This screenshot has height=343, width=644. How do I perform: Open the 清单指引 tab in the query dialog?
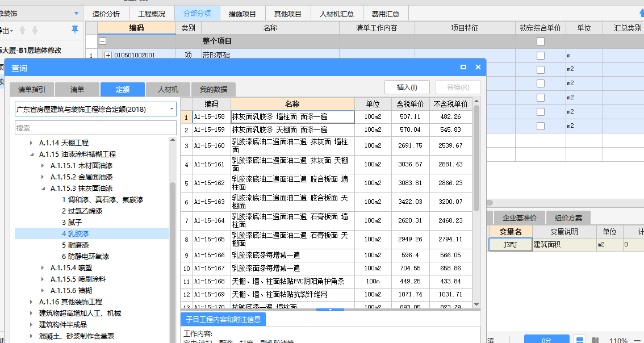[32, 90]
